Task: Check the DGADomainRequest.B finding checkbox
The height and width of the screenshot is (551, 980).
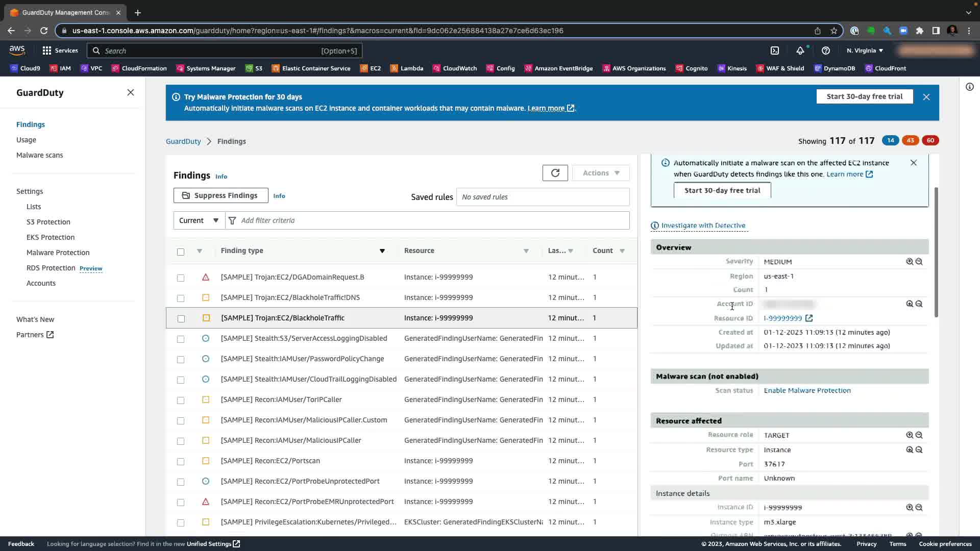Action: click(x=181, y=278)
